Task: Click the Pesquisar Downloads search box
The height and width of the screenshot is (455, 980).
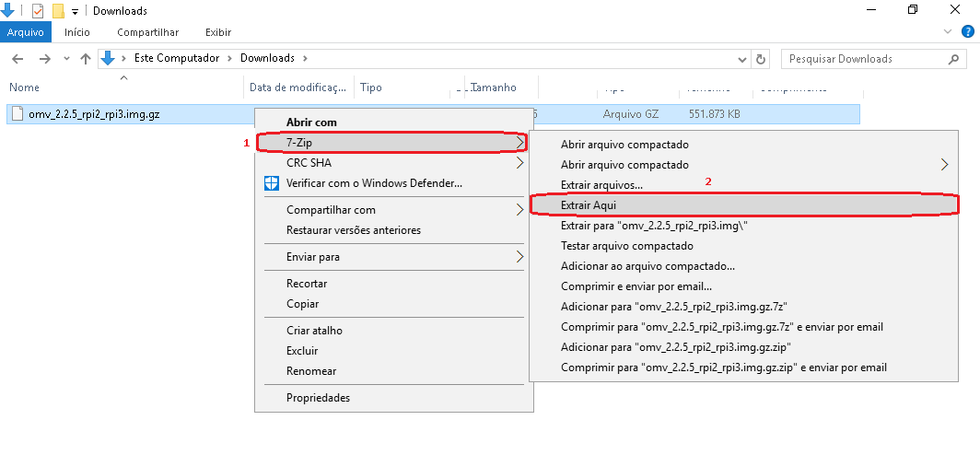Action: (x=866, y=59)
